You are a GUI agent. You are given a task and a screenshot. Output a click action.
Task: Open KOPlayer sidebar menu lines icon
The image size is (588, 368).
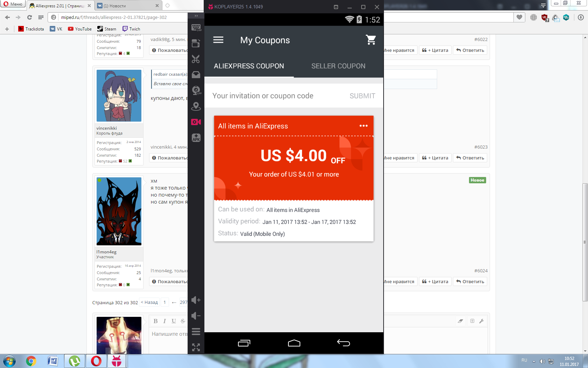click(x=196, y=332)
